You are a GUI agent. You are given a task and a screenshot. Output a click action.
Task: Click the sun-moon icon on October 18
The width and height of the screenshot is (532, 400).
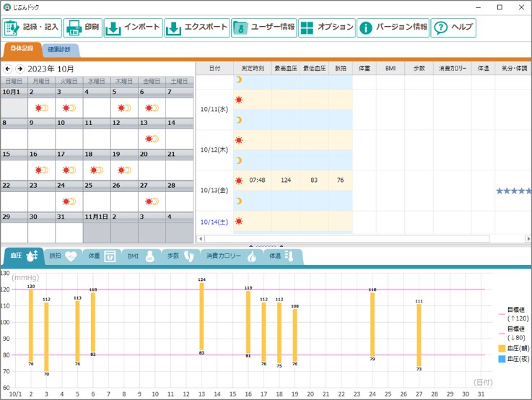pyautogui.click(x=97, y=170)
